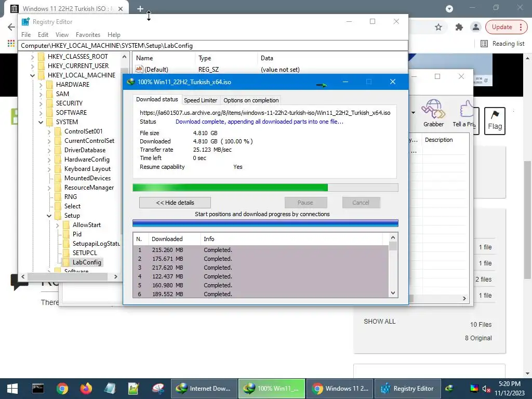Click the green download progress bar
This screenshot has height=399, width=532.
[x=265, y=188]
